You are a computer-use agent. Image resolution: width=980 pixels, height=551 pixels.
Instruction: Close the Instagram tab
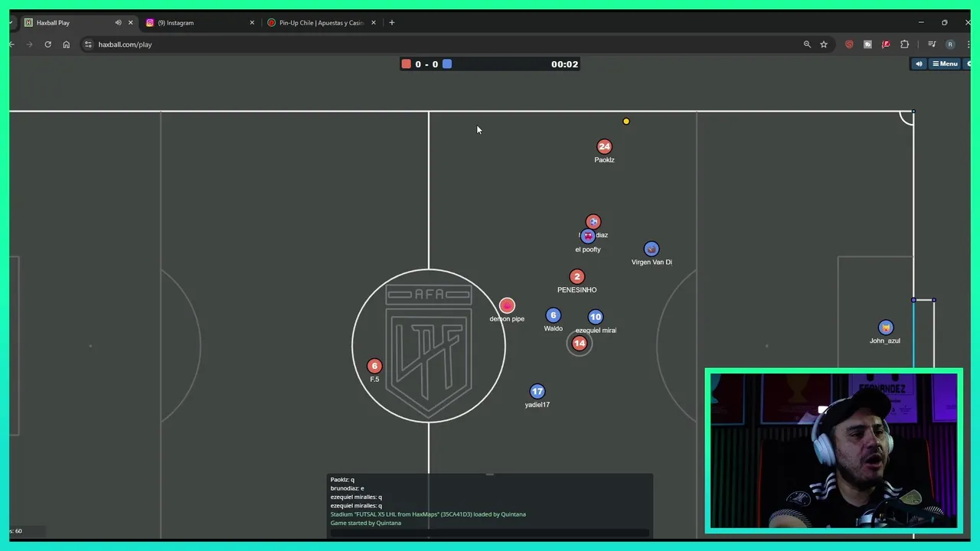click(252, 23)
